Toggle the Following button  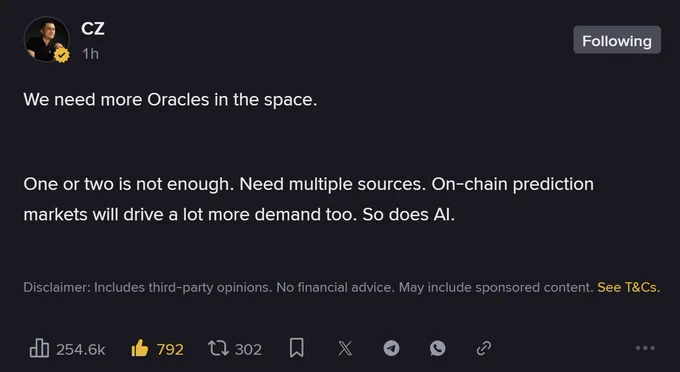[x=617, y=40]
